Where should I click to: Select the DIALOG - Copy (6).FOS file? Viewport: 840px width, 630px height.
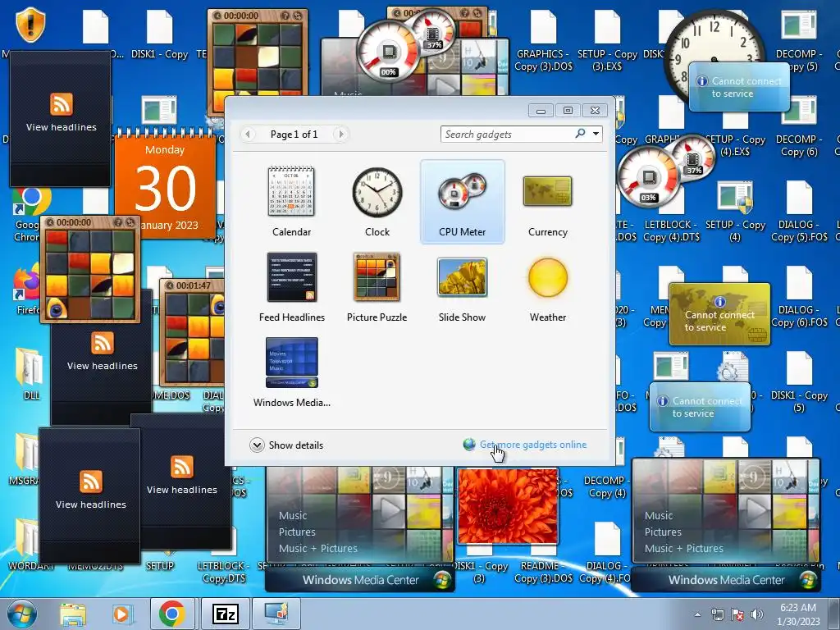799,295
